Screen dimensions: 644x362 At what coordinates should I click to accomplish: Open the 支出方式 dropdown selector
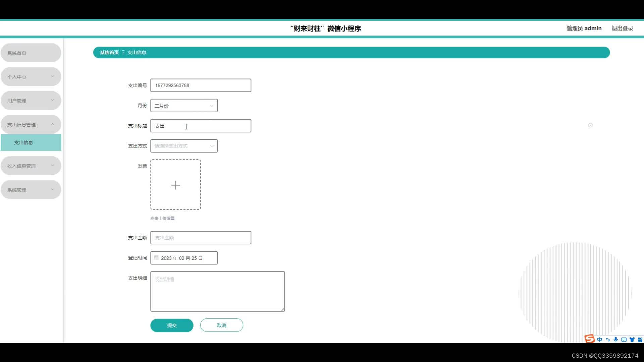(183, 146)
